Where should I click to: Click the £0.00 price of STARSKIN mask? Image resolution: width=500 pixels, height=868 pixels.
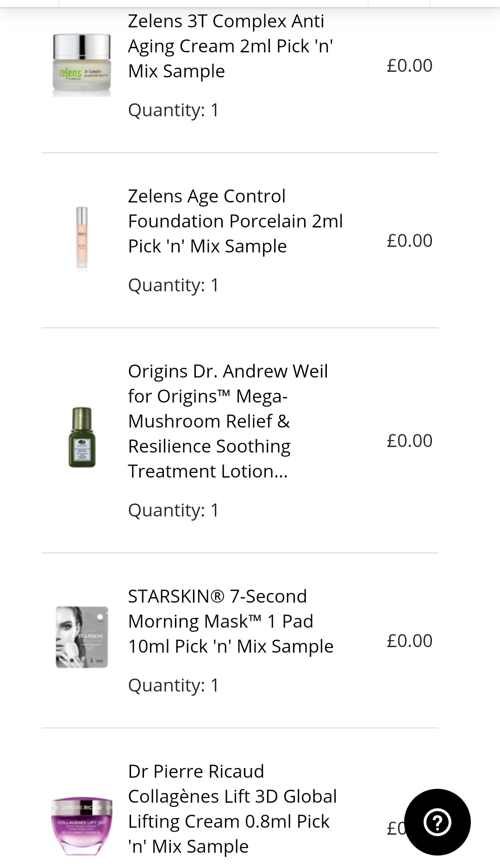pyautogui.click(x=409, y=641)
